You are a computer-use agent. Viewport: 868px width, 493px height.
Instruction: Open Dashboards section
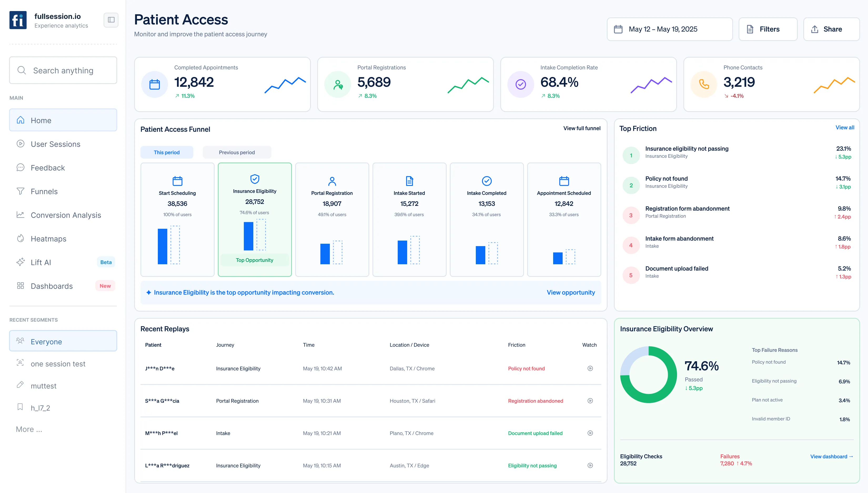click(x=63, y=286)
